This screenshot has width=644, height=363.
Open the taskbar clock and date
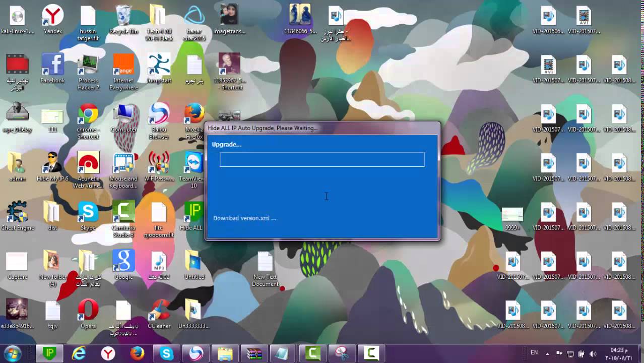618,353
